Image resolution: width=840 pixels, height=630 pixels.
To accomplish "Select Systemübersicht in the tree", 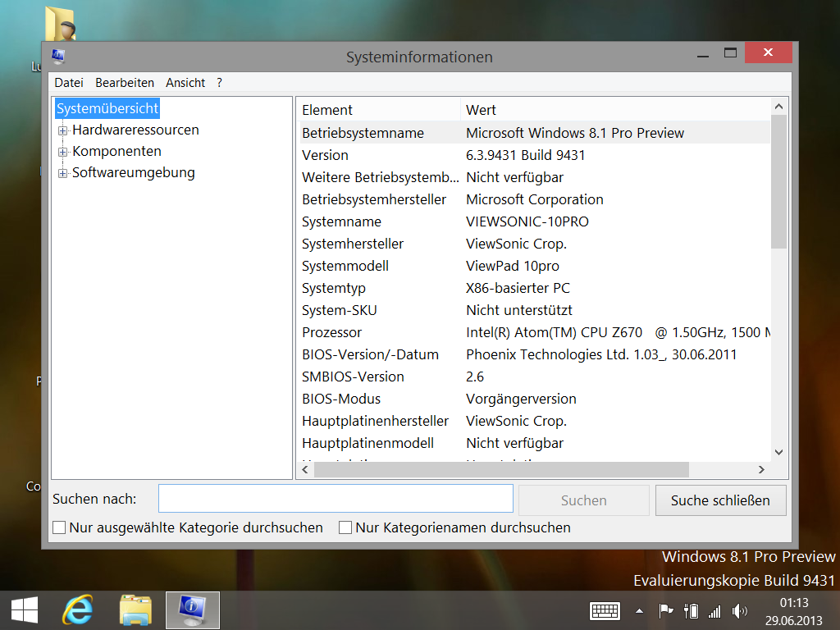I will pos(107,108).
